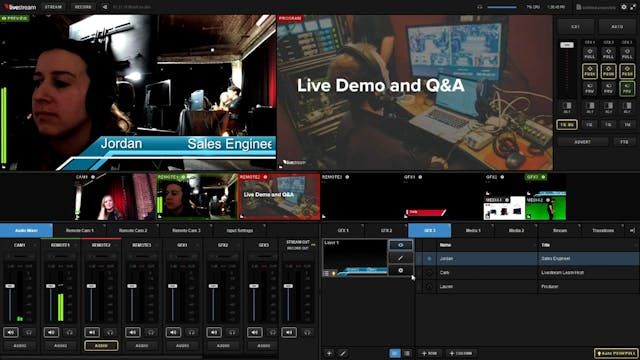Toggle the GFX 3 PRV preview button
Screen dimensions: 640x360
point(627,89)
